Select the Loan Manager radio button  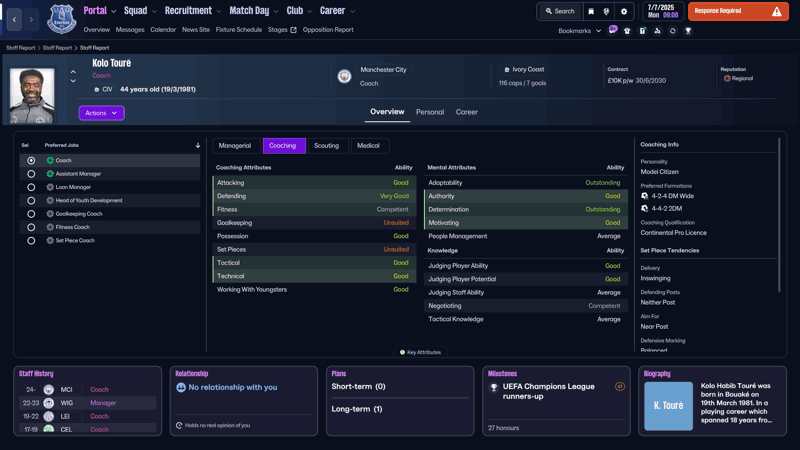(31, 187)
